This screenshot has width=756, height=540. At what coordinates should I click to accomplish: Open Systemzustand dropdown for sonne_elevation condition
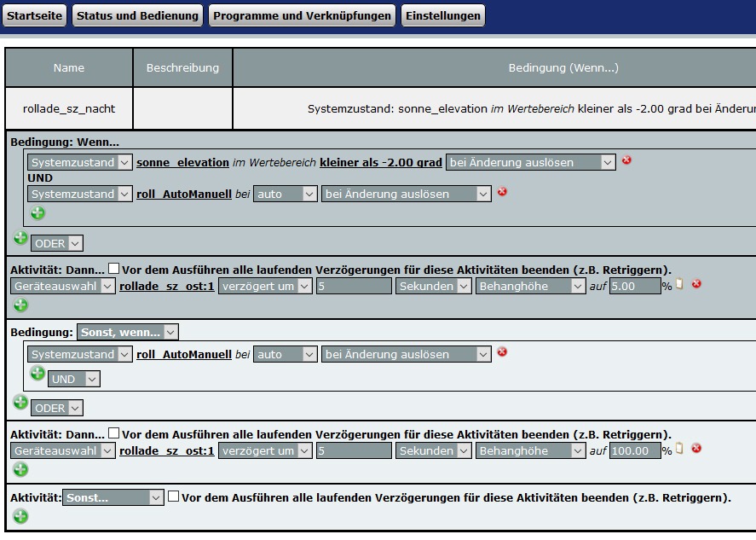(x=79, y=163)
